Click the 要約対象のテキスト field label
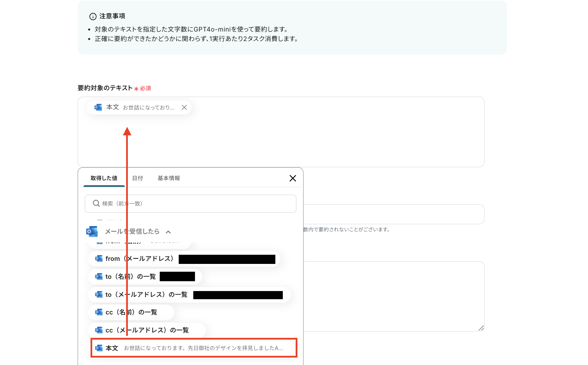 pos(105,88)
